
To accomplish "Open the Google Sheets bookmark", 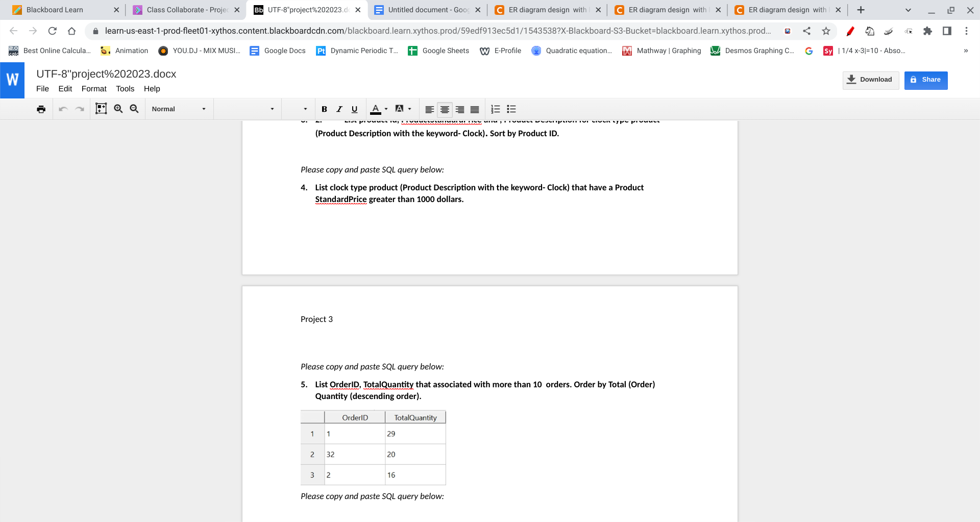I will pyautogui.click(x=438, y=51).
